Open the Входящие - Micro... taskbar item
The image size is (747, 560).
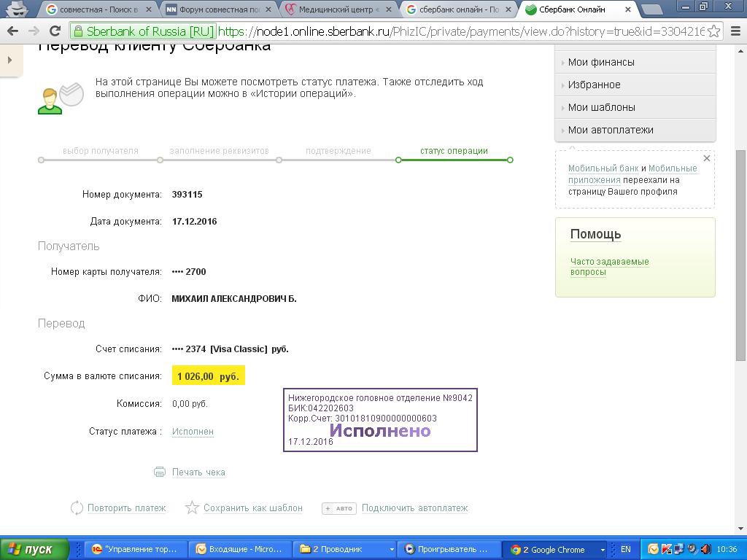tap(239, 549)
